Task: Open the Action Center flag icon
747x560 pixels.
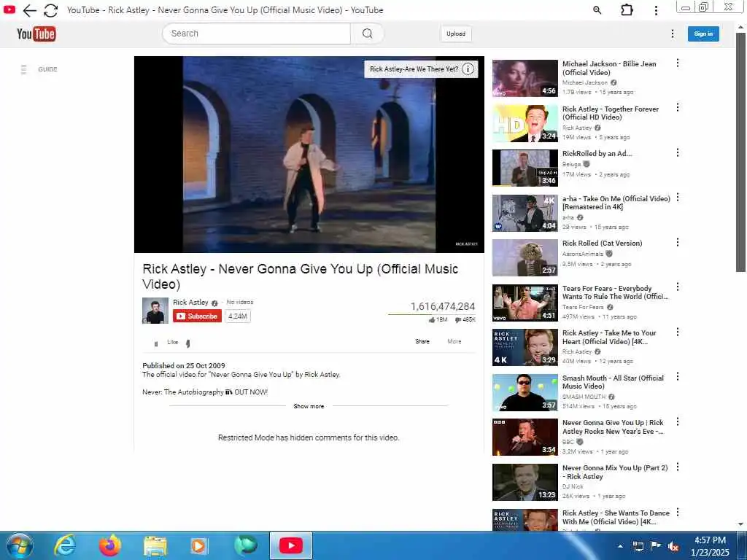Action: 656,547
